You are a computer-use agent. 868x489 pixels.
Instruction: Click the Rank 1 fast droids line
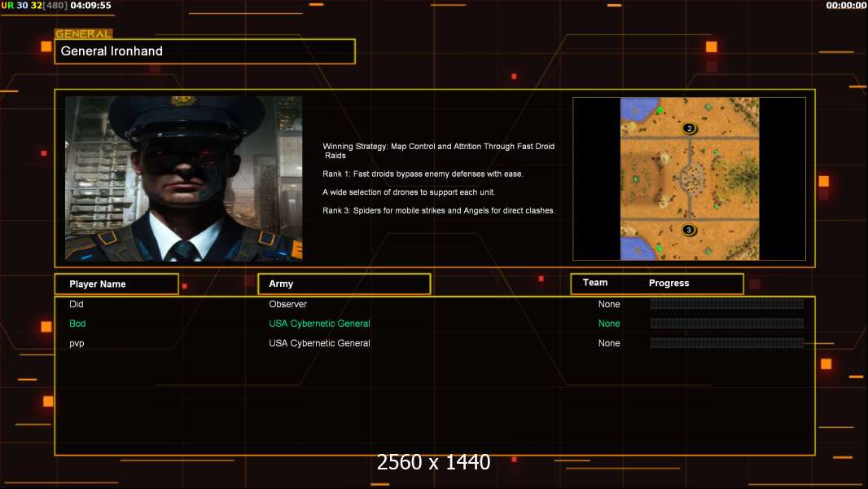423,174
